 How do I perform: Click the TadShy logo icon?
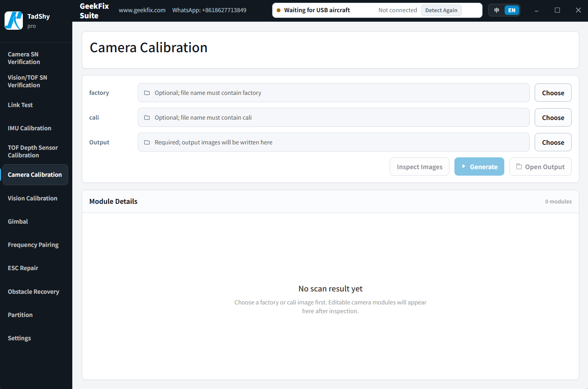(14, 21)
